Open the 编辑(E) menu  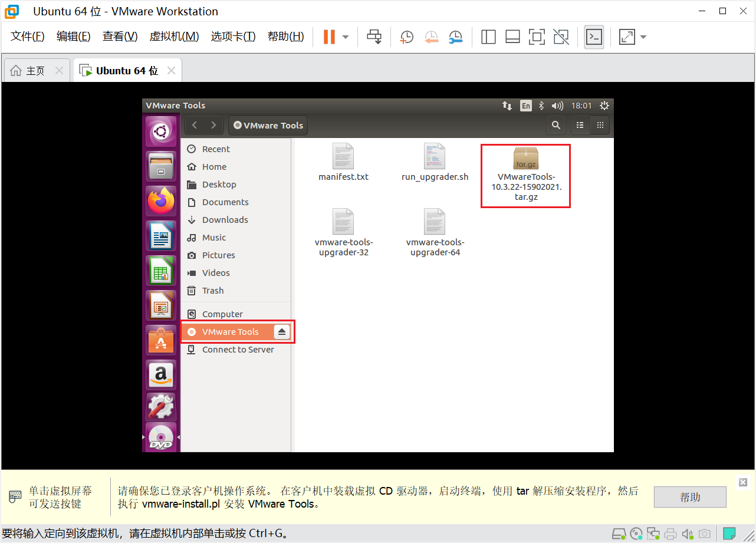point(73,37)
